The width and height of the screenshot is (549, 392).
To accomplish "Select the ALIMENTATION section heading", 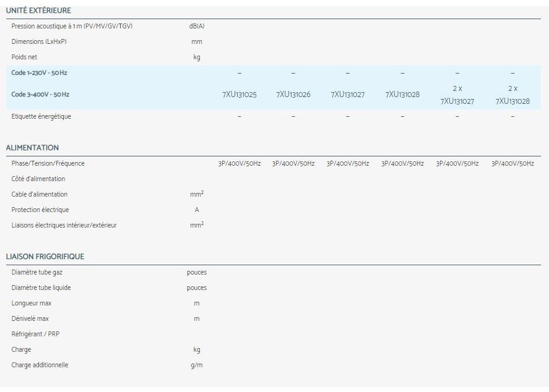I will (32, 148).
